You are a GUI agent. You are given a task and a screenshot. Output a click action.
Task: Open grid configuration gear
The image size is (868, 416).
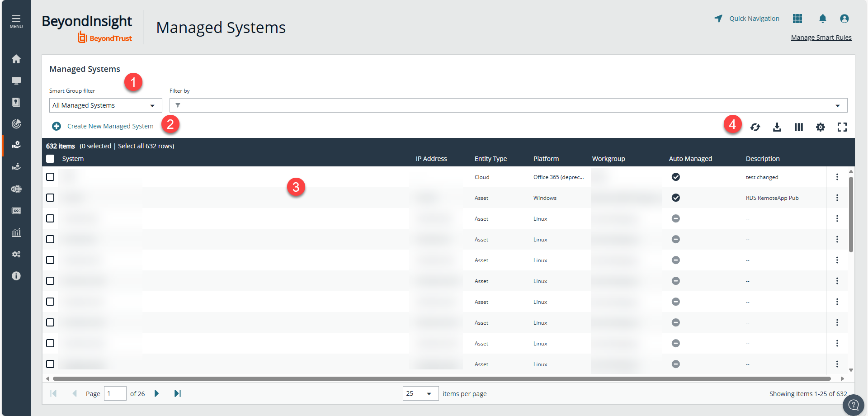pyautogui.click(x=821, y=127)
